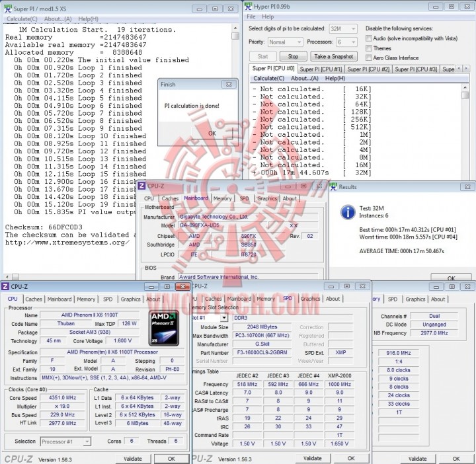Viewport: 476px width, 464px height.
Task: Close the Finish dialog with X
Action: click(229, 85)
